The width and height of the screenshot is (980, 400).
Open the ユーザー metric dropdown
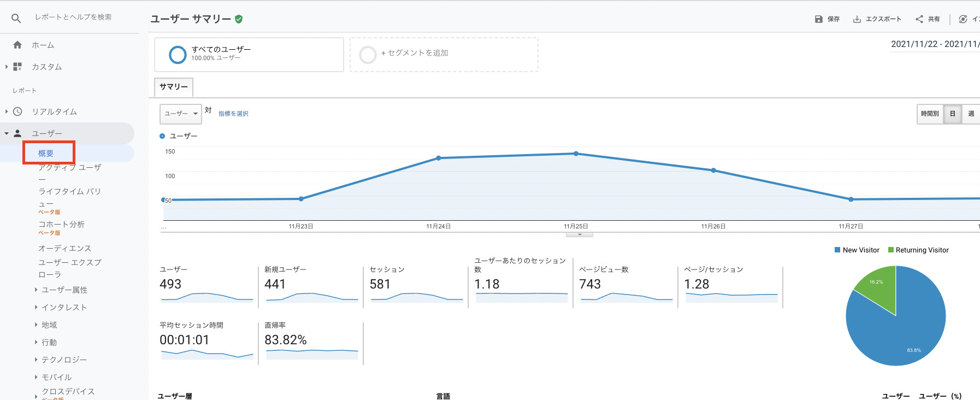181,114
